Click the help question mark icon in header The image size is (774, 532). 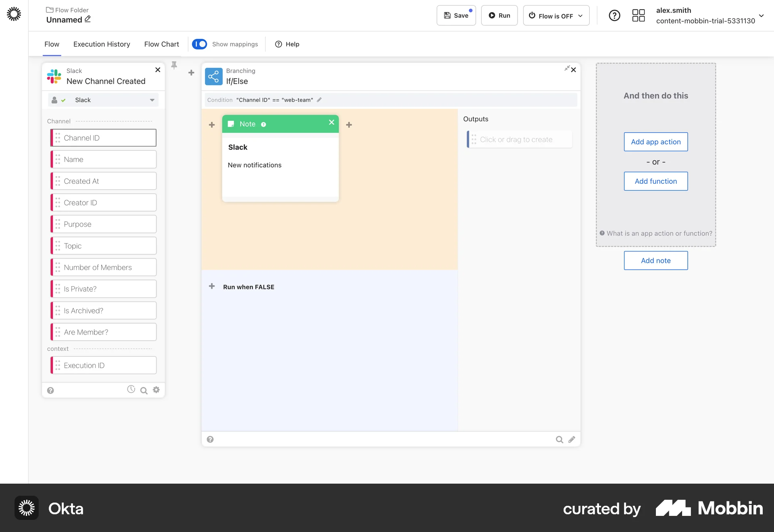(614, 15)
